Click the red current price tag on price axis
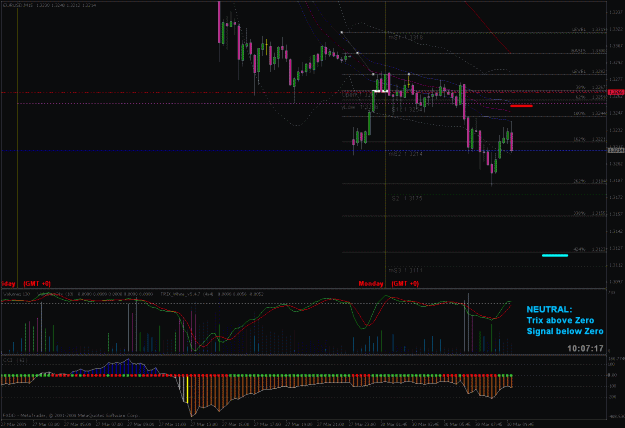Screen dimensions: 625x428 (616, 92)
